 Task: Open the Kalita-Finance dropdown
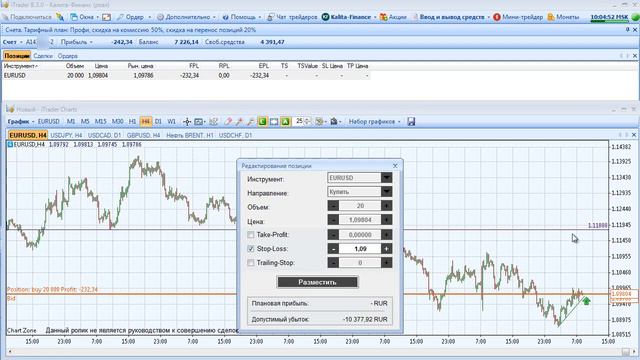point(349,17)
